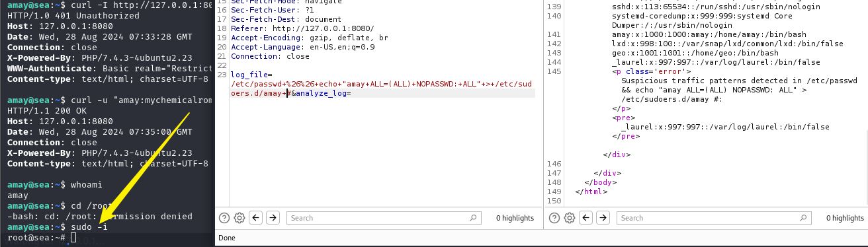Click response line number 150

click(554, 201)
